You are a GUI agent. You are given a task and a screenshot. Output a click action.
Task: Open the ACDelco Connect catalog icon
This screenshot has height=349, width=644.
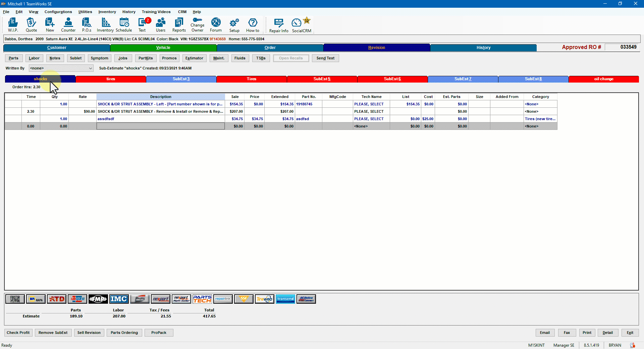(306, 299)
